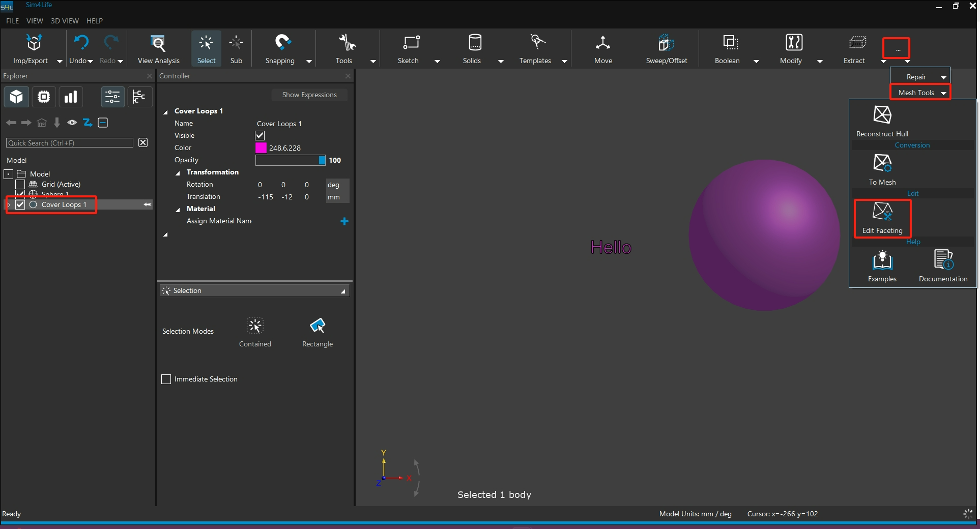This screenshot has width=980, height=529.
Task: Open the 3D VIEW menu
Action: (65, 21)
